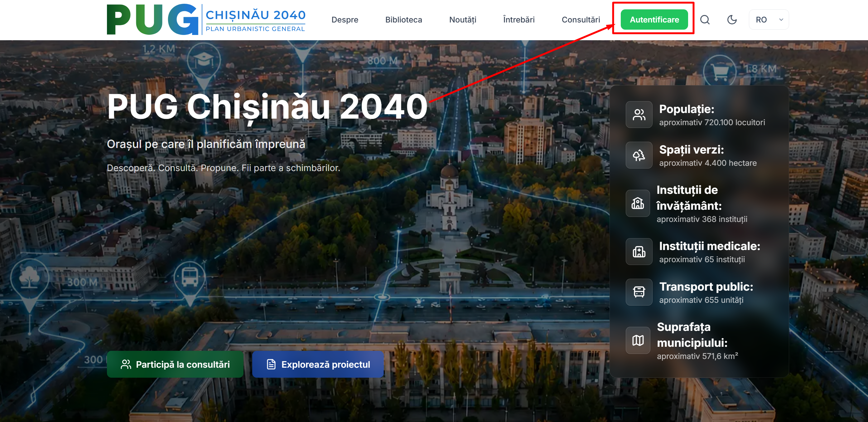Screen dimensions: 868x422
Task: Click the Instituții medicale: label
Action: [x=709, y=246]
